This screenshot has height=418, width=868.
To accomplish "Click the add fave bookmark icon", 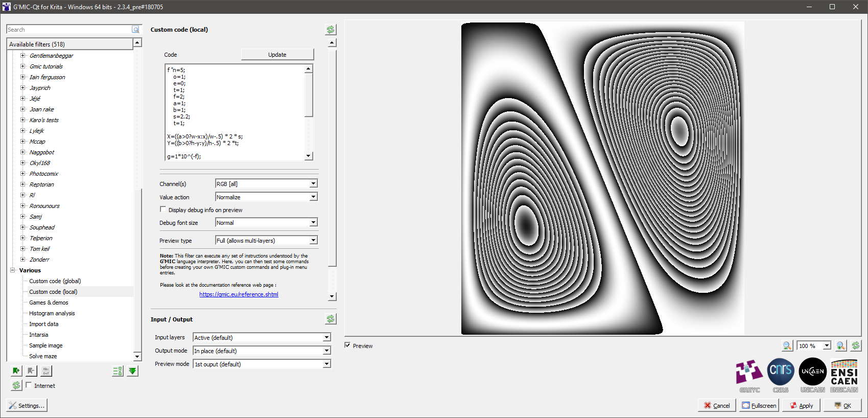I will pos(16,371).
